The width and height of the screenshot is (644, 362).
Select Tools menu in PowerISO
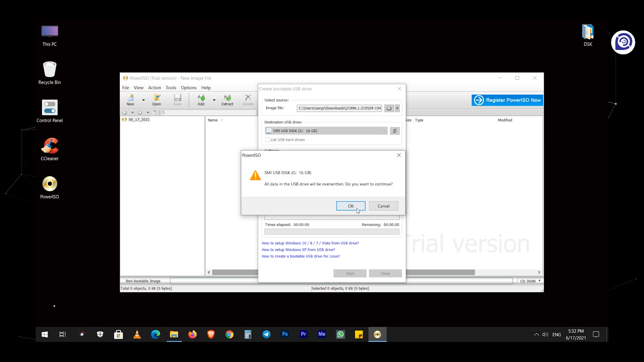pyautogui.click(x=171, y=87)
